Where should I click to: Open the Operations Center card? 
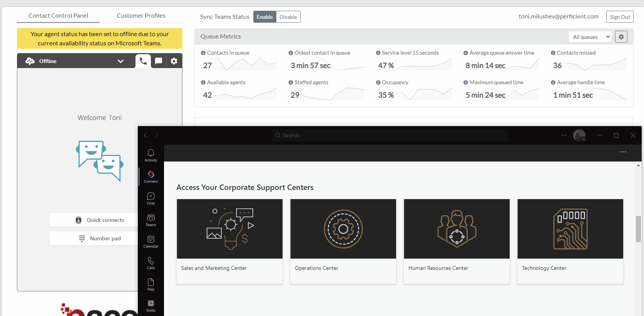coord(343,241)
